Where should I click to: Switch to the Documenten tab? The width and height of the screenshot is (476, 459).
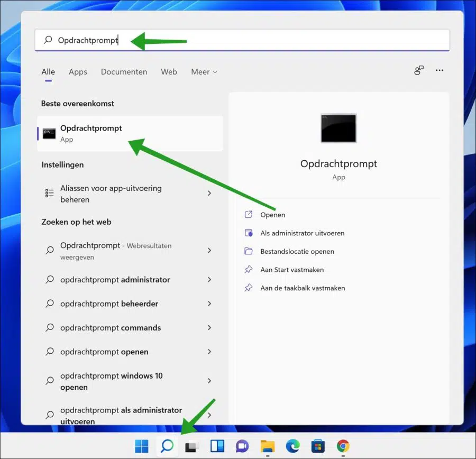coord(124,71)
